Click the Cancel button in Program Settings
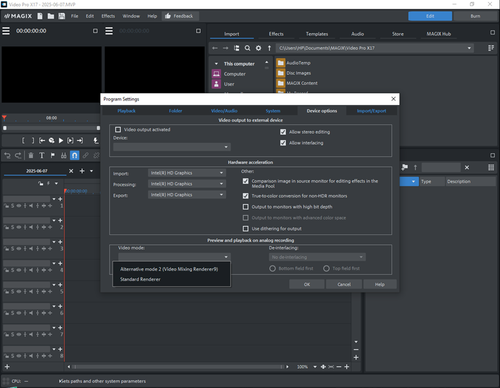500x388 pixels. (x=344, y=284)
